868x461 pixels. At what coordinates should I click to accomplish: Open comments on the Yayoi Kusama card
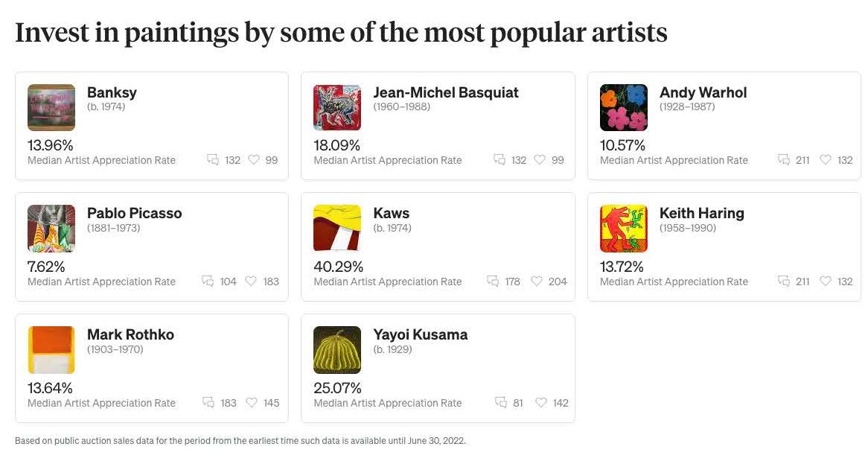[501, 402]
